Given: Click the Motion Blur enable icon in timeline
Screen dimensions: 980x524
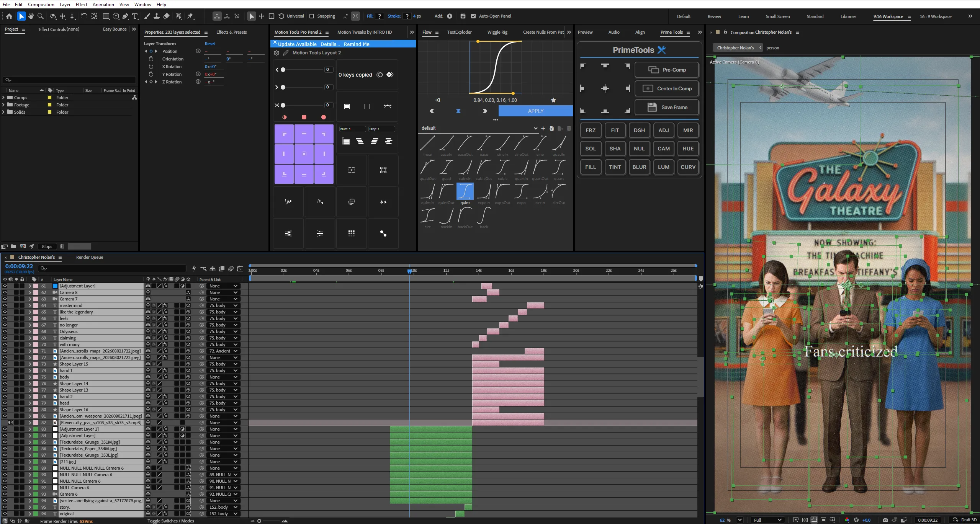Looking at the screenshot, I should point(231,269).
